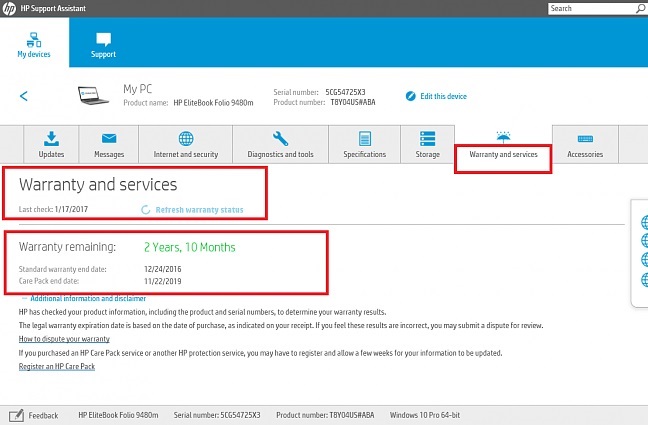Click the HP logo icon in the title bar
The height and width of the screenshot is (425, 648).
(x=9, y=8)
